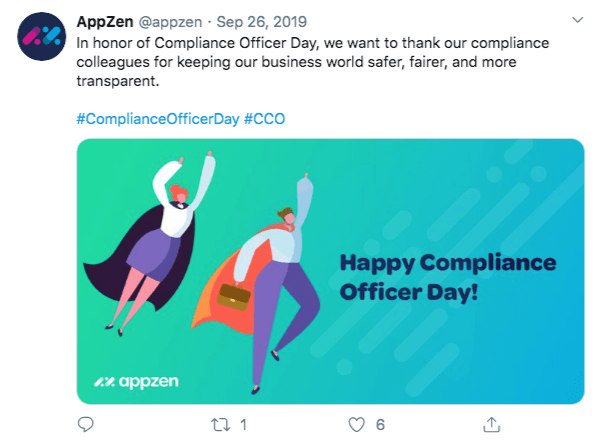View the like count of 6

point(380,424)
